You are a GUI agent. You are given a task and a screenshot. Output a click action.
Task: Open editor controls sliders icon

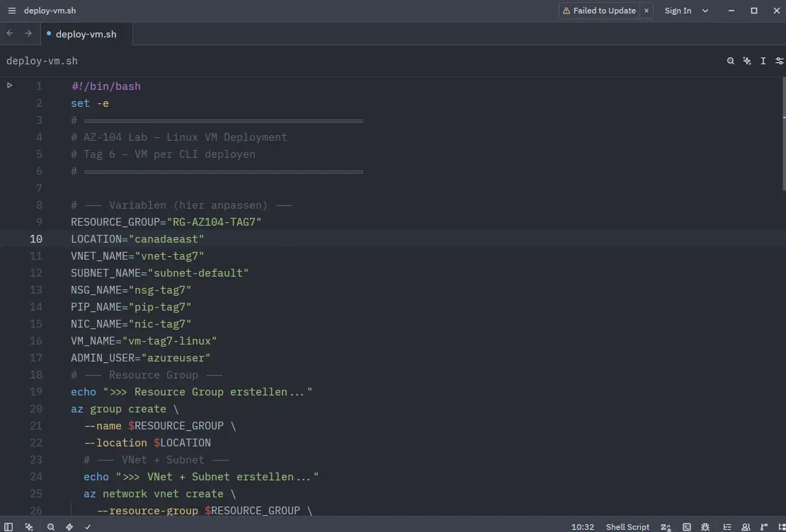779,61
